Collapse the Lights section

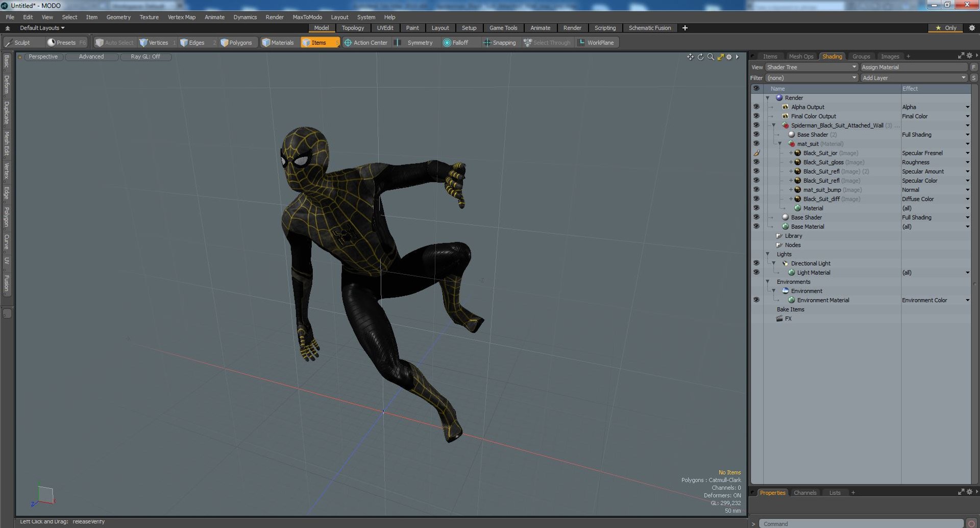(767, 254)
